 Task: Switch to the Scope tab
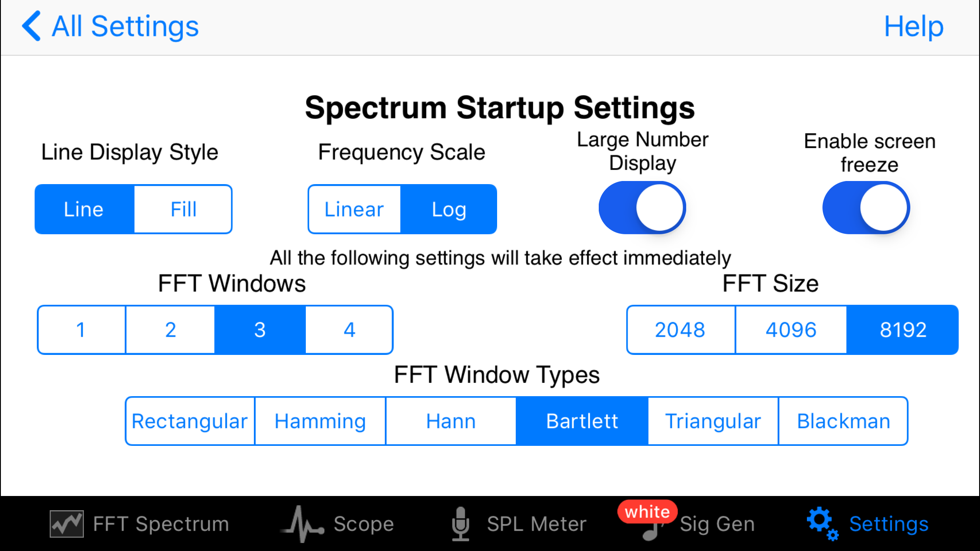click(x=364, y=524)
